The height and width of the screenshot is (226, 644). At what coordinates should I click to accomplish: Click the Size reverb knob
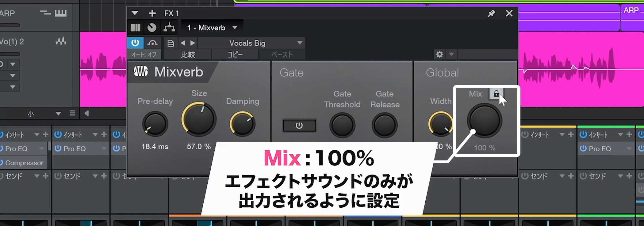[x=199, y=119]
